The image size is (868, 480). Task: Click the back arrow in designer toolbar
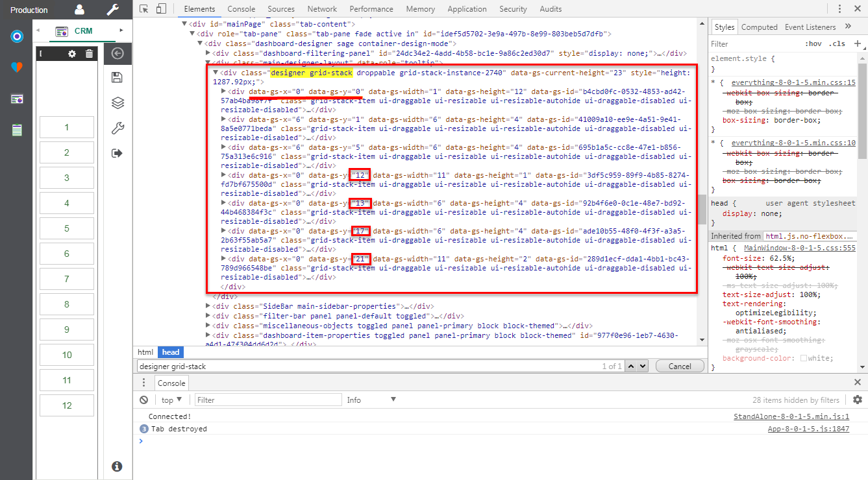[x=118, y=54]
